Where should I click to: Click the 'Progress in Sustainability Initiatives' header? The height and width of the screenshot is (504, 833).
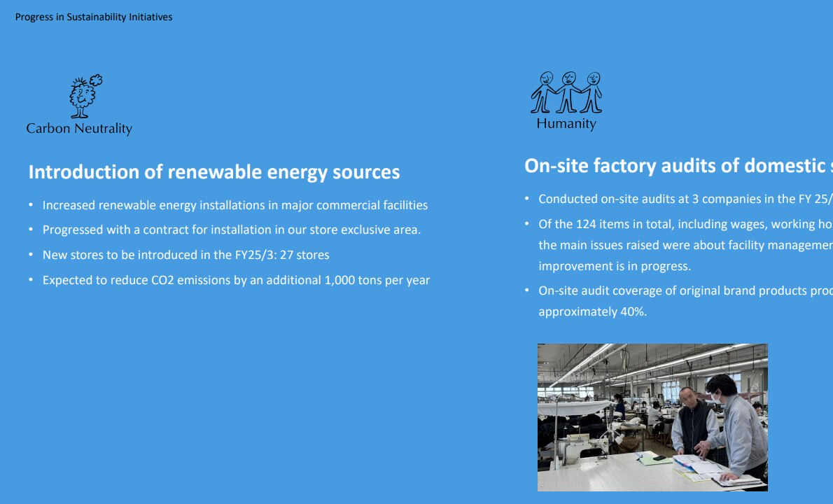click(x=94, y=17)
